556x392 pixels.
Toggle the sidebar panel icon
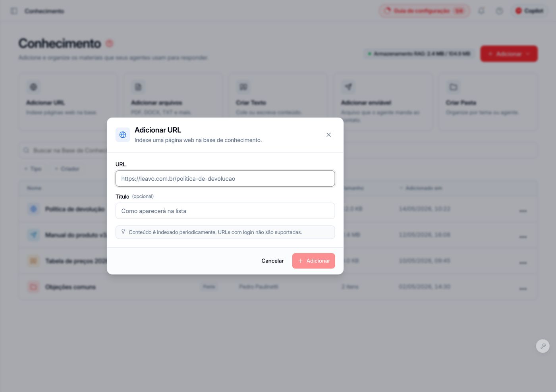pos(14,11)
